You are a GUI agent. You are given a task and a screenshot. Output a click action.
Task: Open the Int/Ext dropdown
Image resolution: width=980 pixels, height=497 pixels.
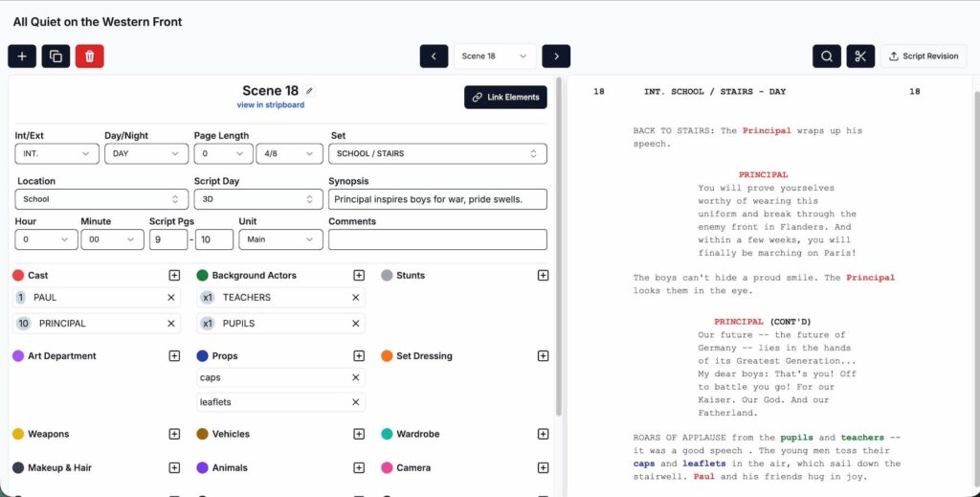point(56,153)
